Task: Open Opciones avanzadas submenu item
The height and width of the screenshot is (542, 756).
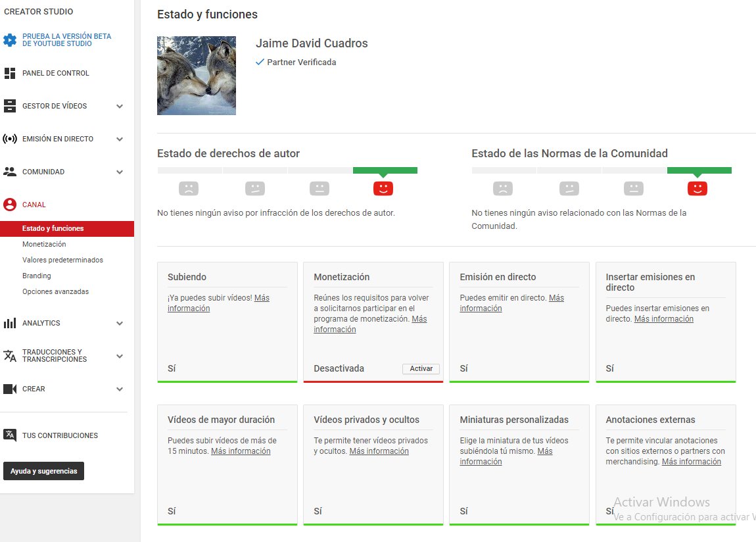Action: coord(55,292)
